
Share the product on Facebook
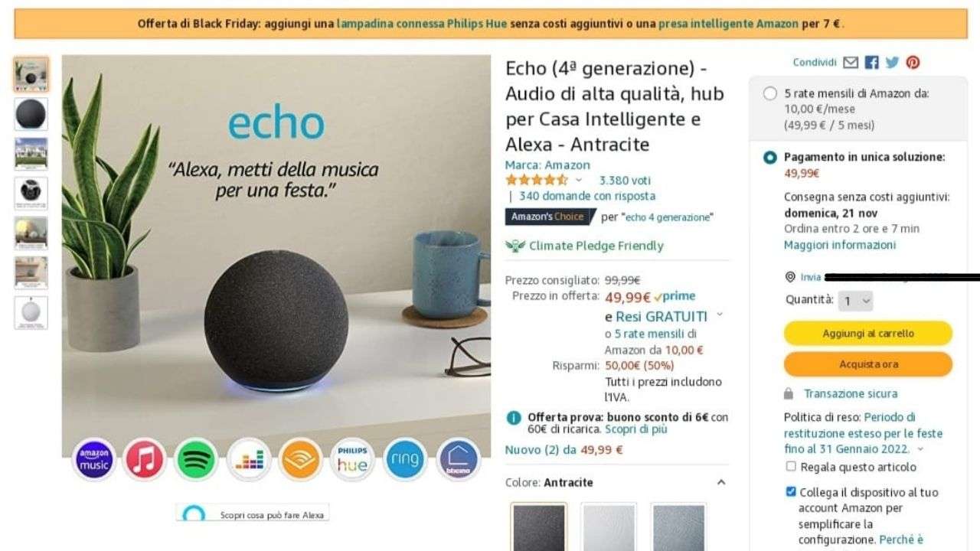coord(871,63)
